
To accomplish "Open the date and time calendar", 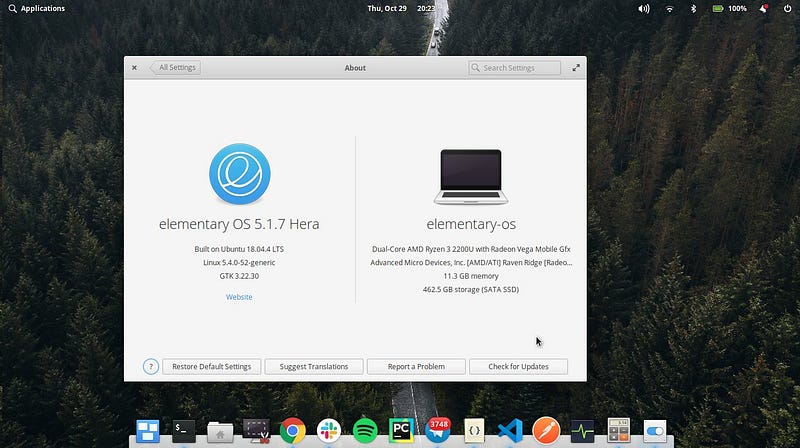I will pos(402,9).
